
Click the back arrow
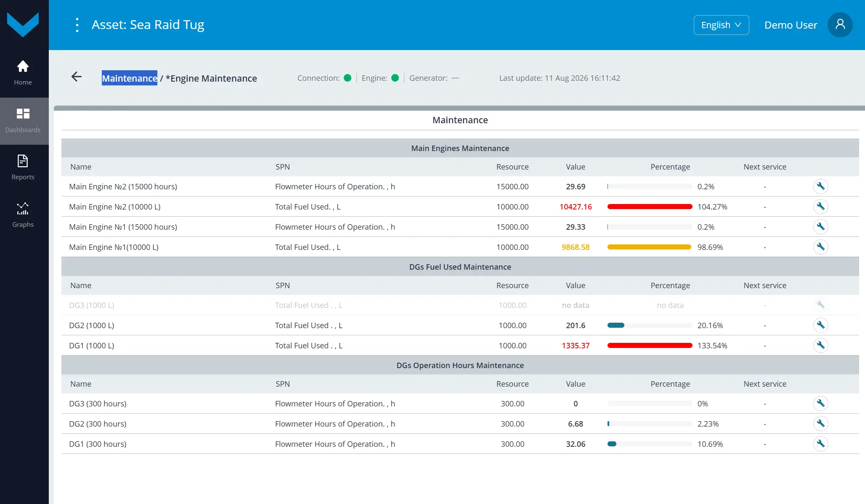tap(76, 77)
